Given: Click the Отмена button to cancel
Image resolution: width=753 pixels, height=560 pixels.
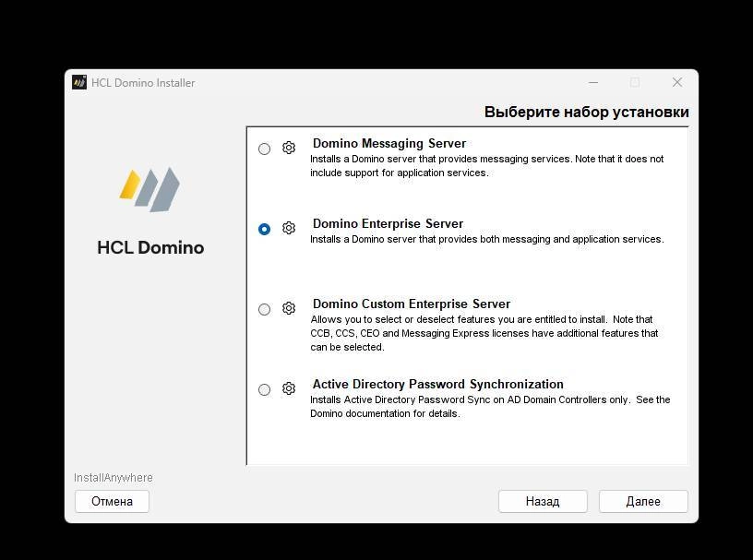Looking at the screenshot, I should point(112,501).
